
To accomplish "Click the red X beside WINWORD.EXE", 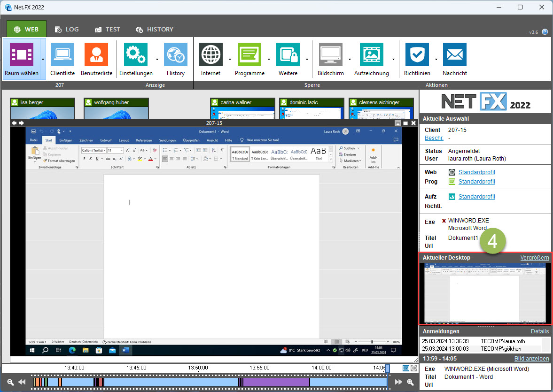I will click(x=444, y=221).
